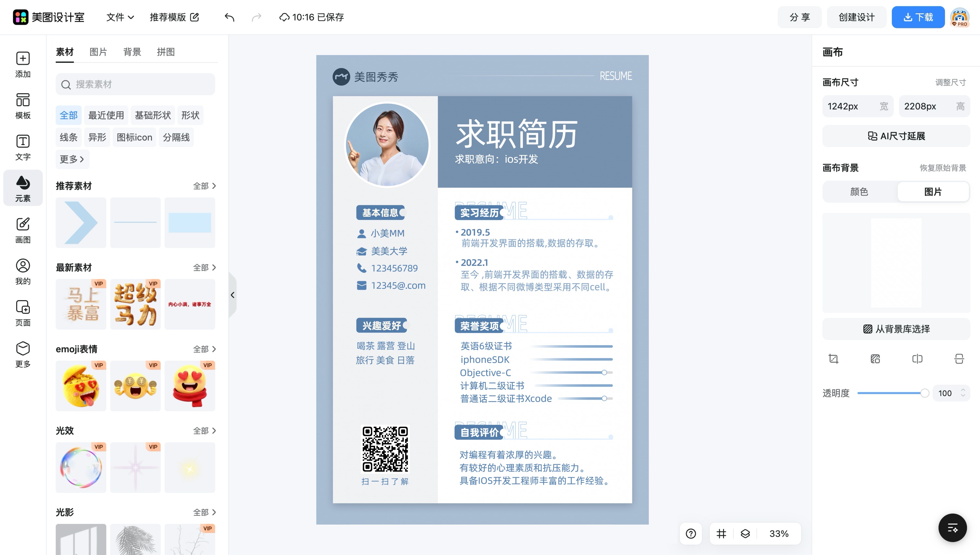Select the 基础形状 filter chip

153,115
